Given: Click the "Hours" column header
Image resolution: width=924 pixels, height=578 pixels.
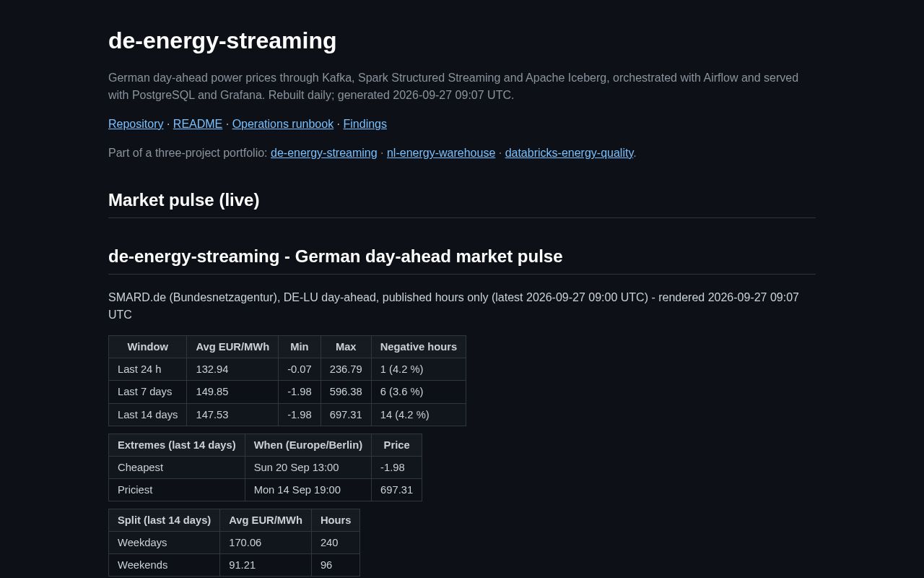Looking at the screenshot, I should click(336, 520).
